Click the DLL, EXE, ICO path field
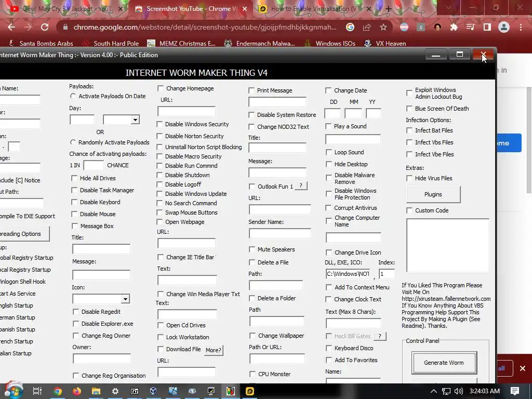The image size is (532, 399). point(348,274)
